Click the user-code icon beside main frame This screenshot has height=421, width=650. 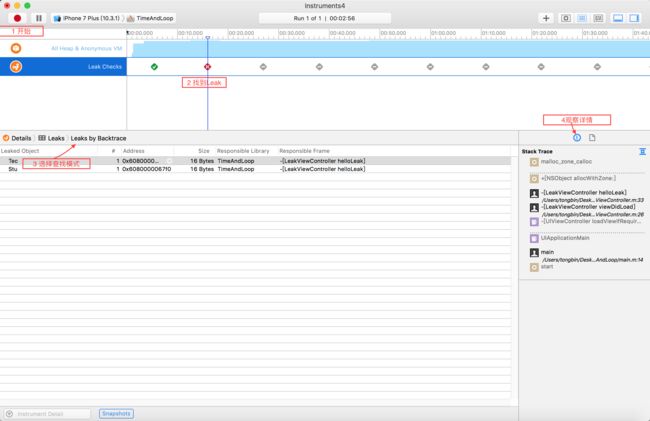pos(534,253)
